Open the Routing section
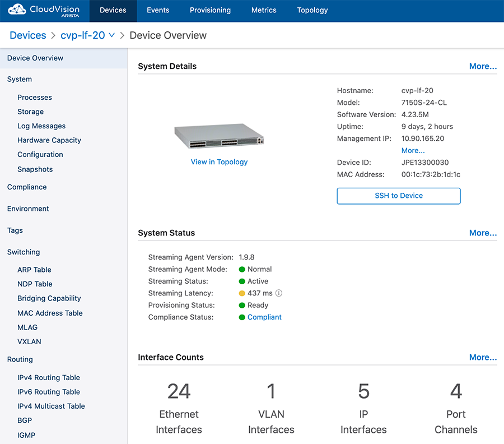The width and height of the screenshot is (504, 444). (x=20, y=359)
